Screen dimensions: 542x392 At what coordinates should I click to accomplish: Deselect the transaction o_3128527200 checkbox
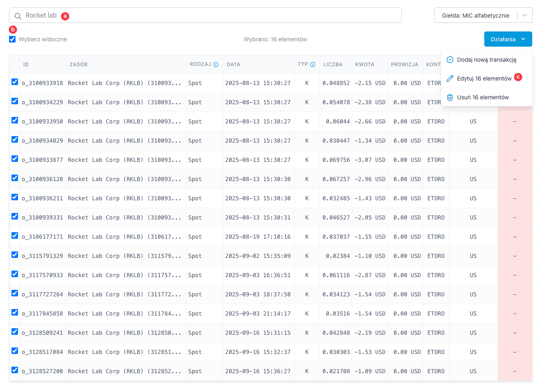pyautogui.click(x=15, y=370)
